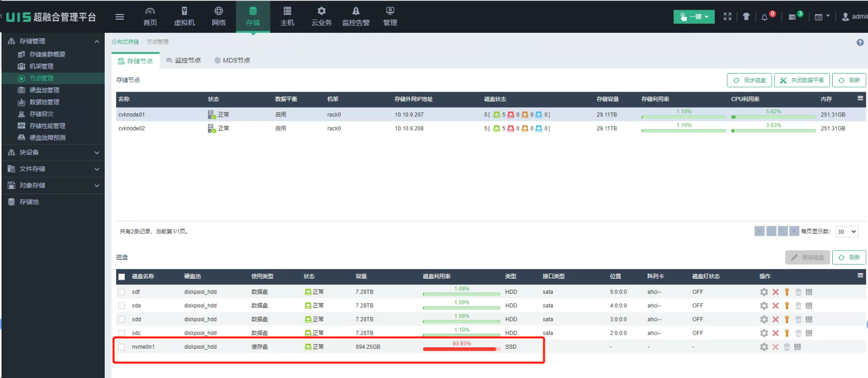Open the task list icon with badge 3
The width and height of the screenshot is (868, 378).
pos(792,17)
